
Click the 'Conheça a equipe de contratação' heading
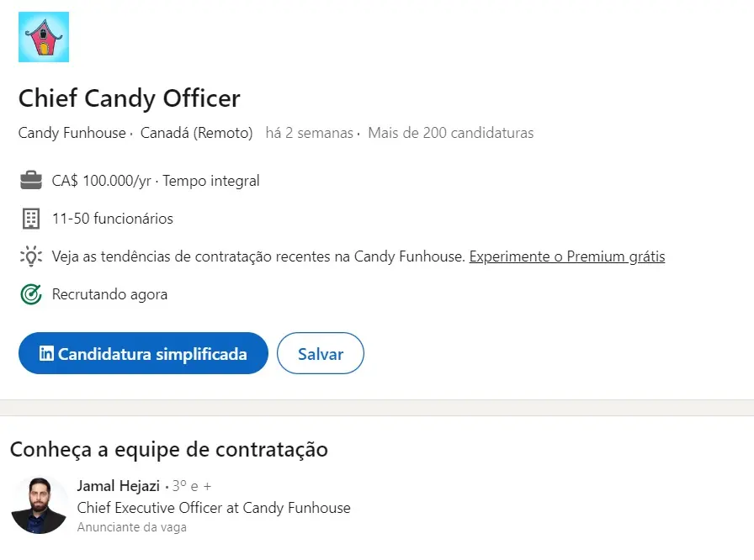[168, 450]
